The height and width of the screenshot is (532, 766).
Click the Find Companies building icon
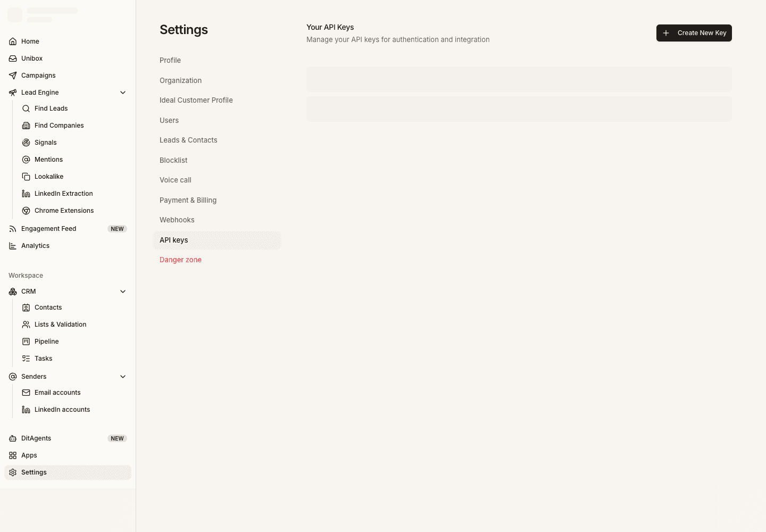click(26, 126)
